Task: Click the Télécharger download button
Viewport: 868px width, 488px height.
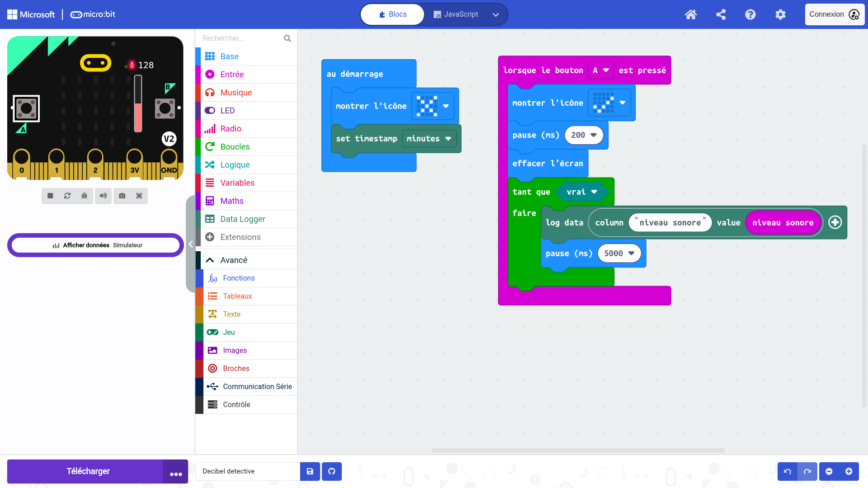Action: point(88,471)
